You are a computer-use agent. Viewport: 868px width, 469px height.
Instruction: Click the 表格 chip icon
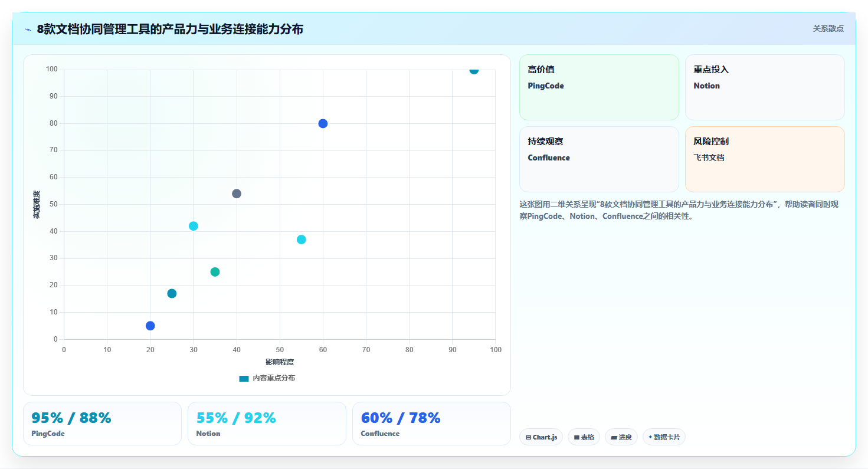[577, 438]
